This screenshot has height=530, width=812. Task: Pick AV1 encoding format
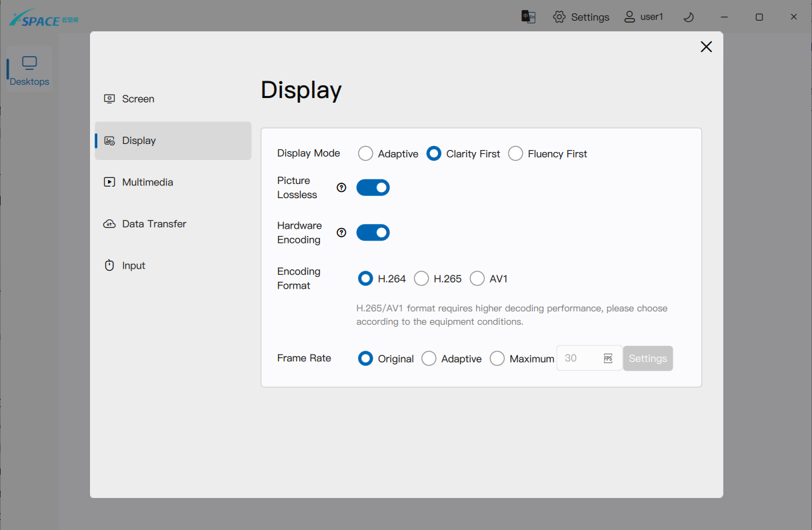(x=477, y=279)
